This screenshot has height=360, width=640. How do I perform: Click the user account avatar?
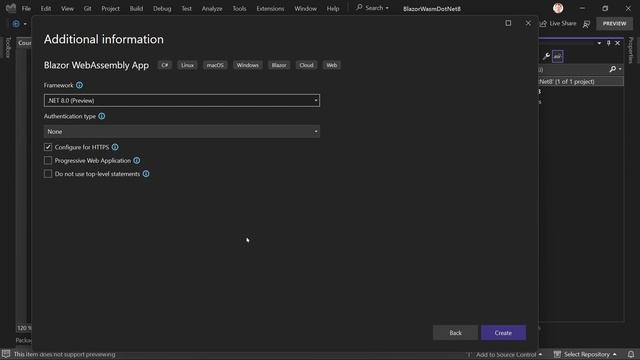[x=558, y=8]
